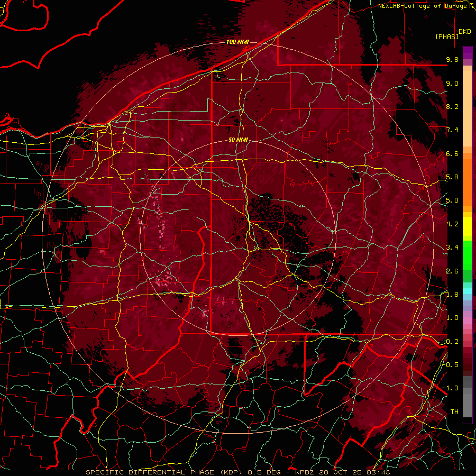Click the -0.5 legend value
This screenshot has height=476, width=476.
pos(451,365)
